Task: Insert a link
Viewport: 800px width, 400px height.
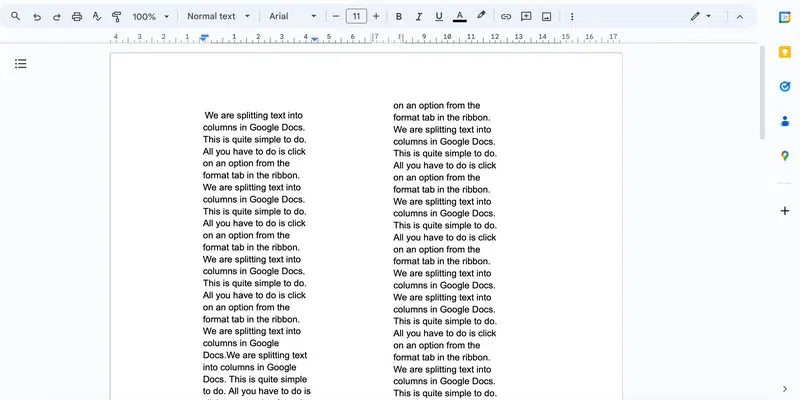Action: pyautogui.click(x=506, y=16)
